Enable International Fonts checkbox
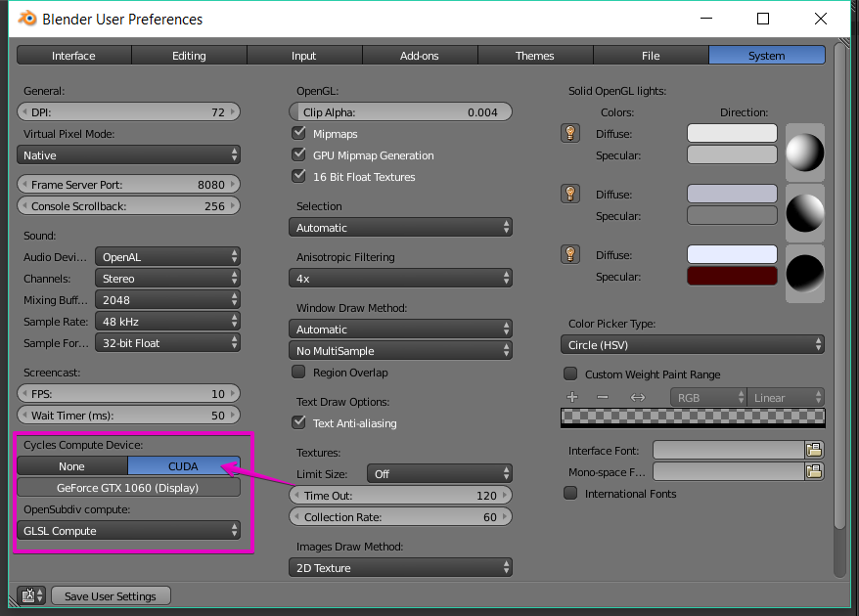This screenshot has height=616, width=859. coord(570,494)
